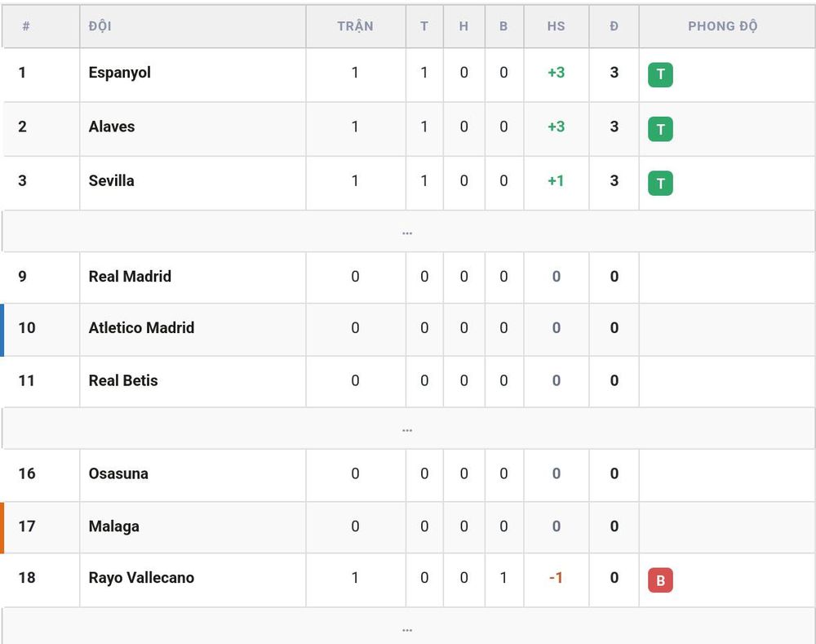
Task: Open the Rayo Vallecano team link
Action: pyautogui.click(x=141, y=577)
